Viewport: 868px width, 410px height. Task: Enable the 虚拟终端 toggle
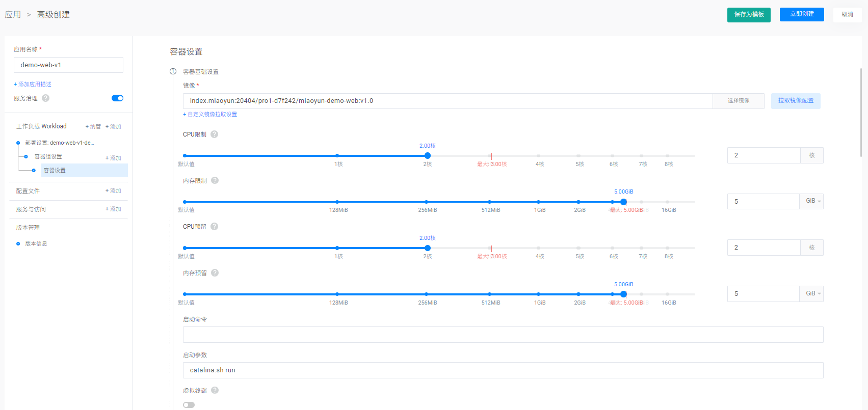pos(189,405)
